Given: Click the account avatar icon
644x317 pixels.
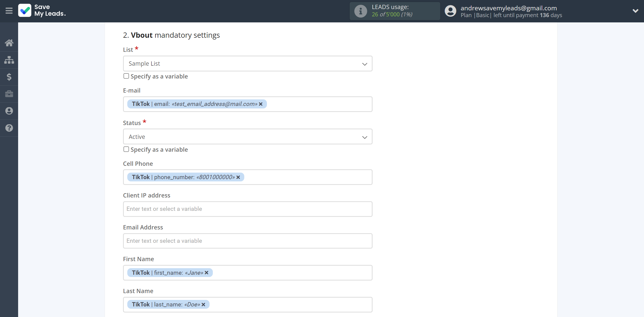Looking at the screenshot, I should click(450, 11).
